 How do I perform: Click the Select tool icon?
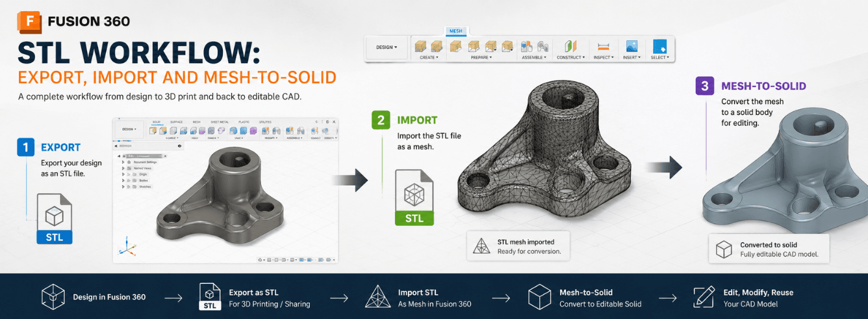pyautogui.click(x=660, y=46)
